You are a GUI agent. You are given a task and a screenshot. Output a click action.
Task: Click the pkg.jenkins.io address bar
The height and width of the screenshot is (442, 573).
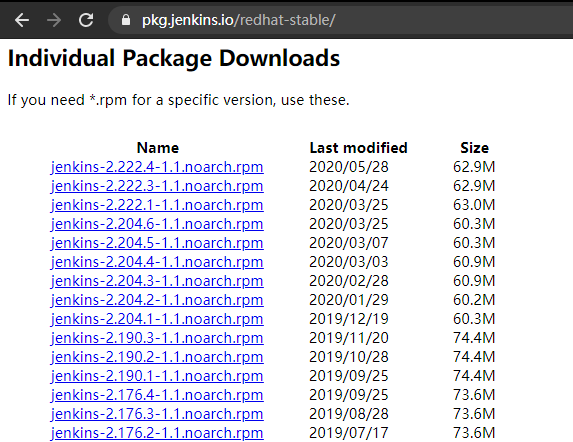click(x=340, y=20)
